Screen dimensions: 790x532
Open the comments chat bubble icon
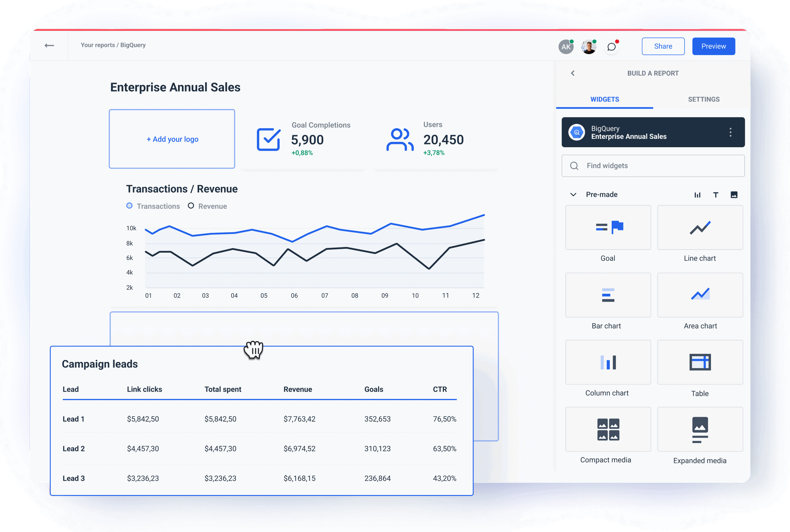pos(611,47)
